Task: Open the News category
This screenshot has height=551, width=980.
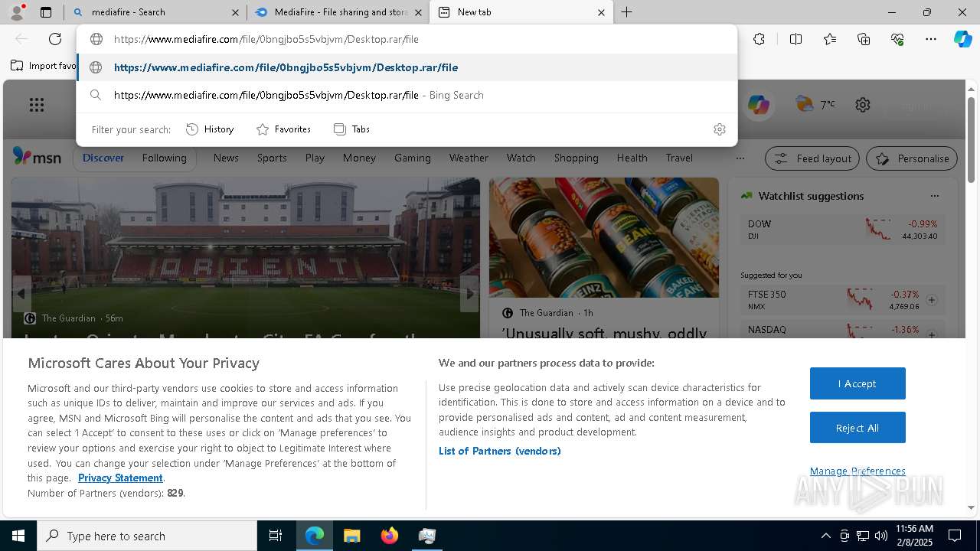Action: (x=226, y=158)
